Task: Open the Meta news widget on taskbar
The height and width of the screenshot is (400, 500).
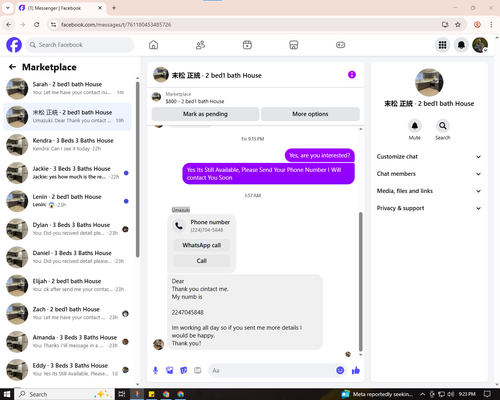Action: pos(378,394)
